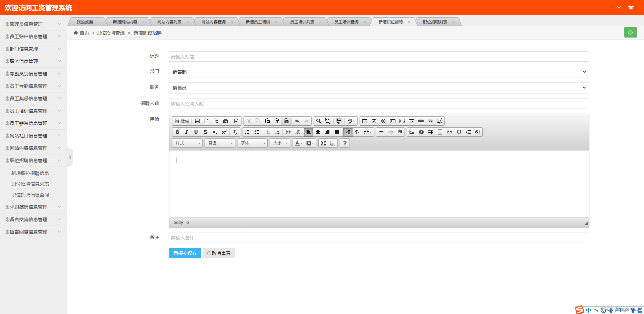Open the editor help question mark
This screenshot has height=314, width=644.
[345, 143]
